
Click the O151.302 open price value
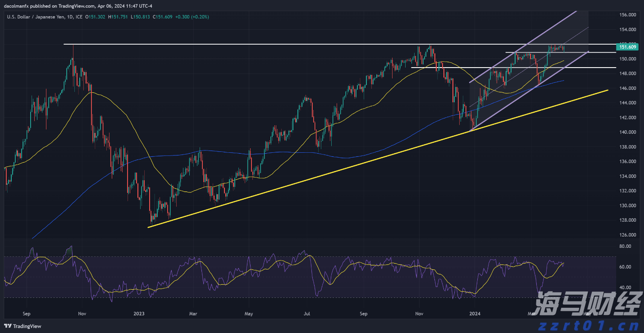pos(96,16)
